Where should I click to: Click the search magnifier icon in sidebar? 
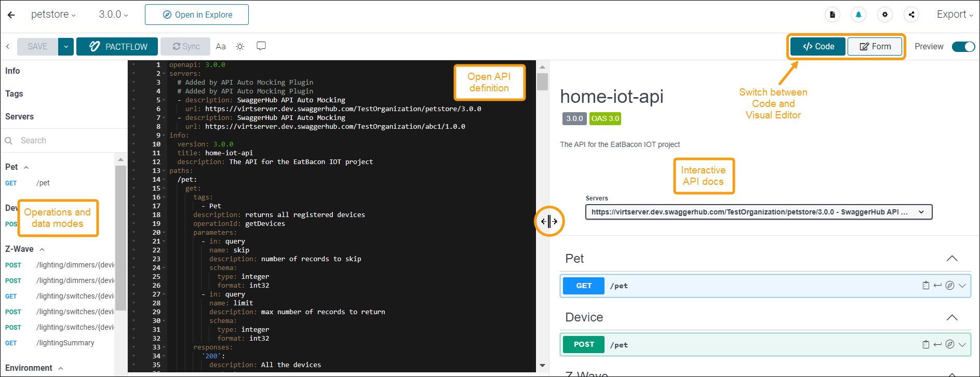(x=9, y=141)
